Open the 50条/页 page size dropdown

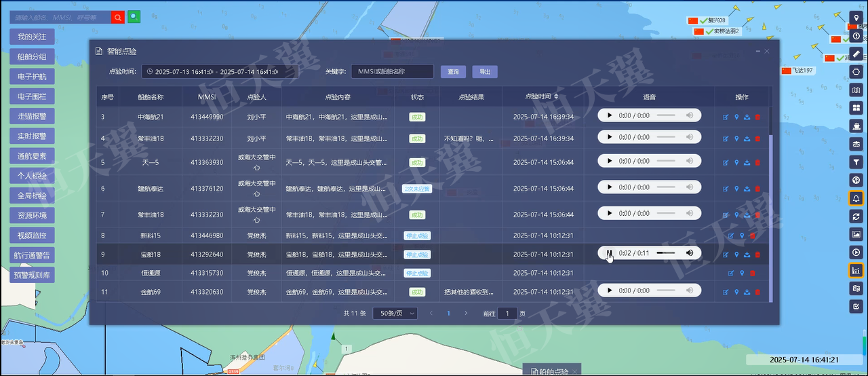pyautogui.click(x=395, y=314)
